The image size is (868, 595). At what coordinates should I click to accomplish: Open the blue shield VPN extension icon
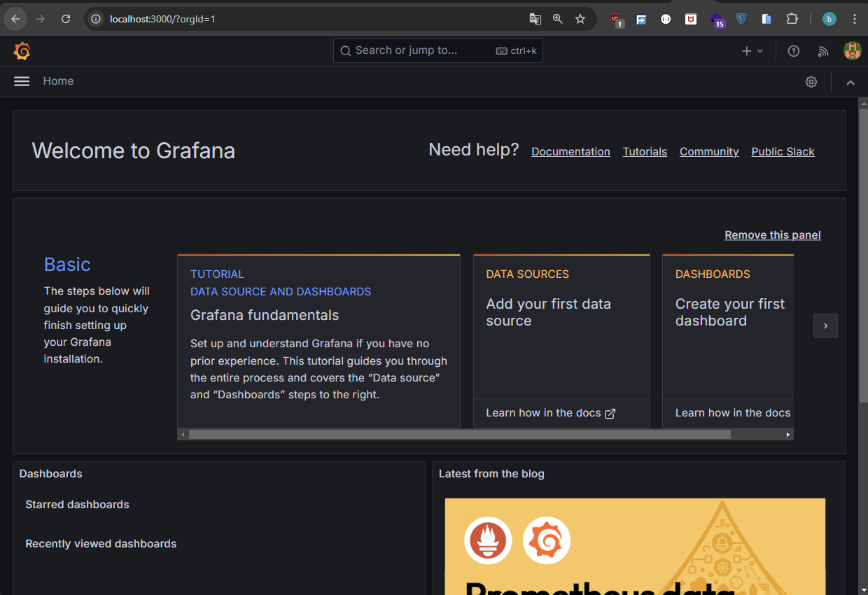[x=741, y=19]
